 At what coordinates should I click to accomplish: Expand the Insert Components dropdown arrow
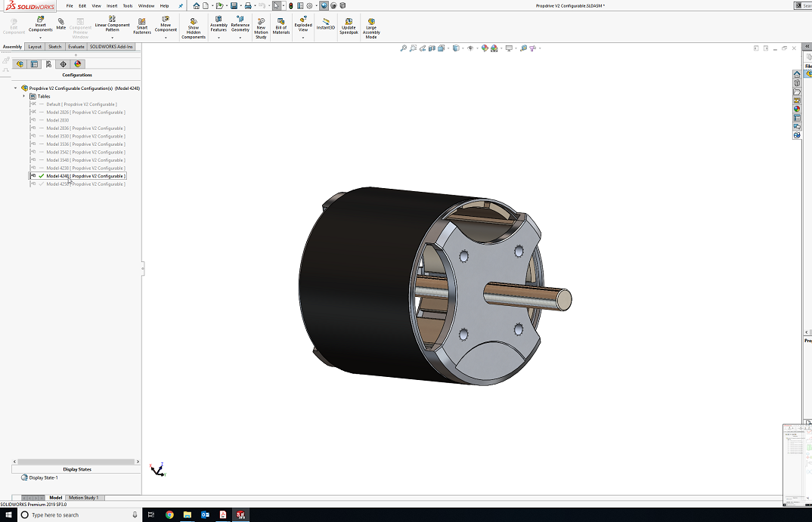[40, 37]
